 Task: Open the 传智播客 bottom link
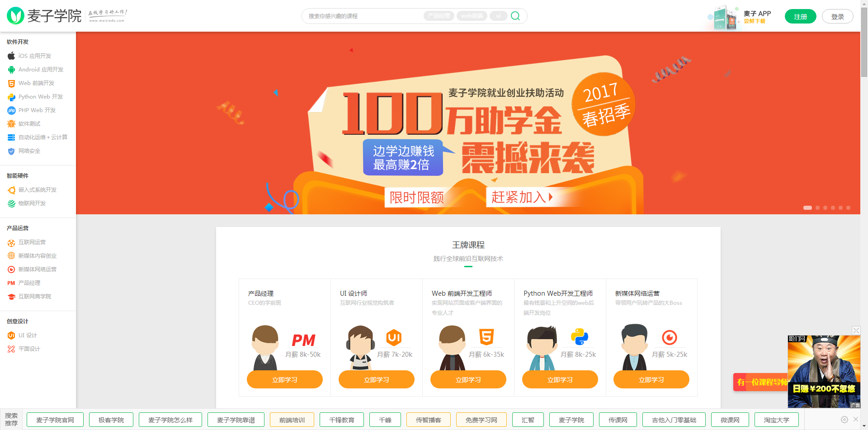[x=429, y=420]
